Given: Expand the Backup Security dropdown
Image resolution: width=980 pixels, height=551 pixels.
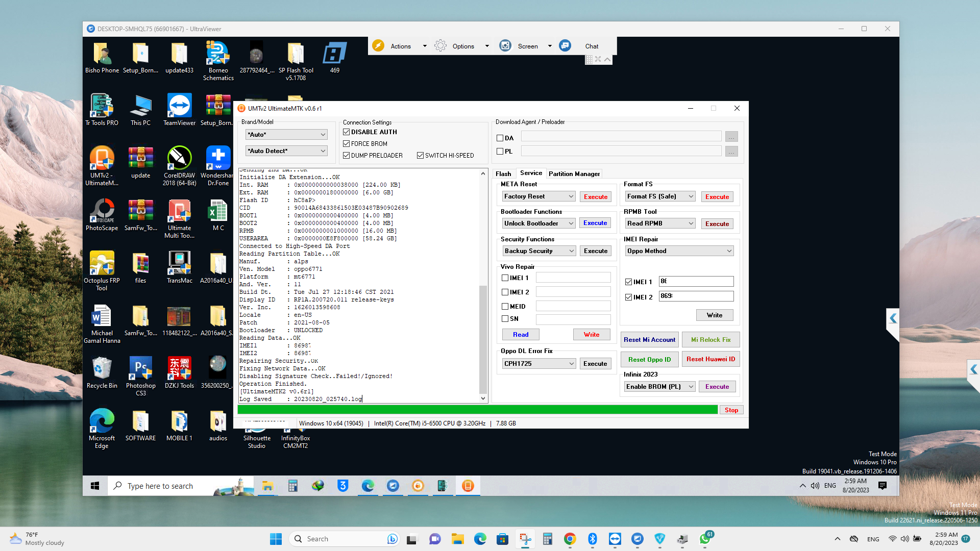Looking at the screenshot, I should tap(539, 251).
